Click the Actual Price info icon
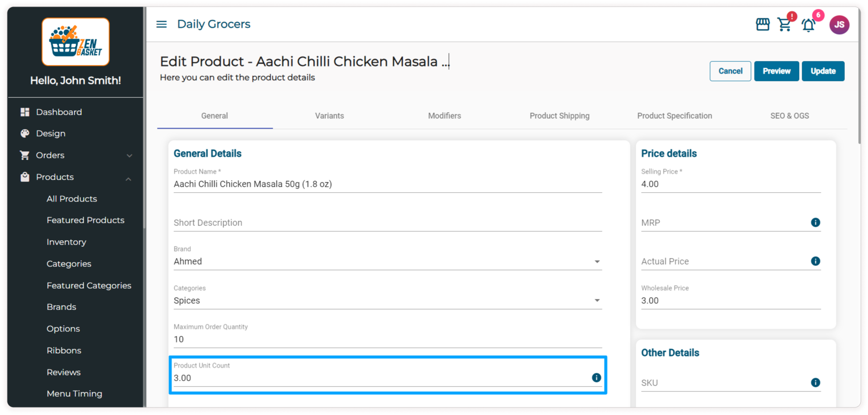Image resolution: width=868 pixels, height=415 pixels. tap(815, 261)
